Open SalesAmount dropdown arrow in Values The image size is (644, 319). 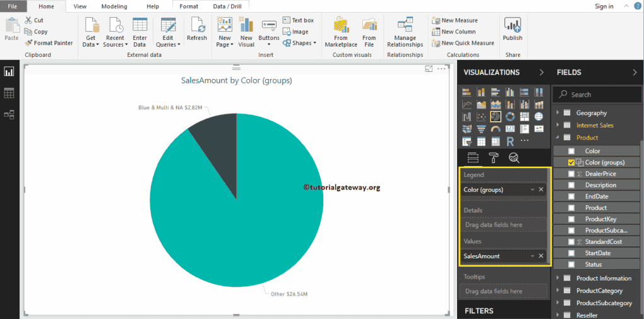532,256
